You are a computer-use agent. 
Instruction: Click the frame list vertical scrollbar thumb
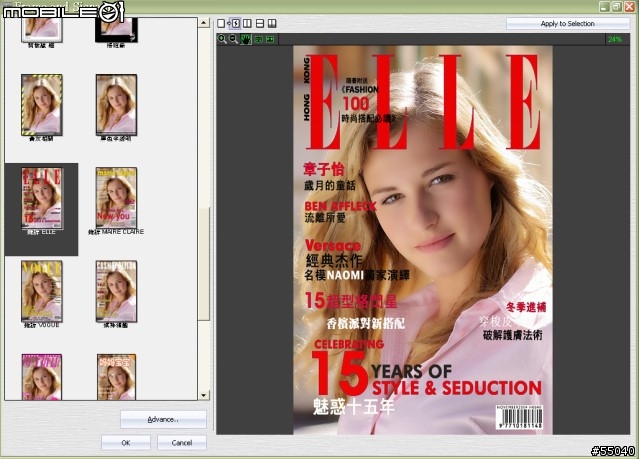(204, 264)
